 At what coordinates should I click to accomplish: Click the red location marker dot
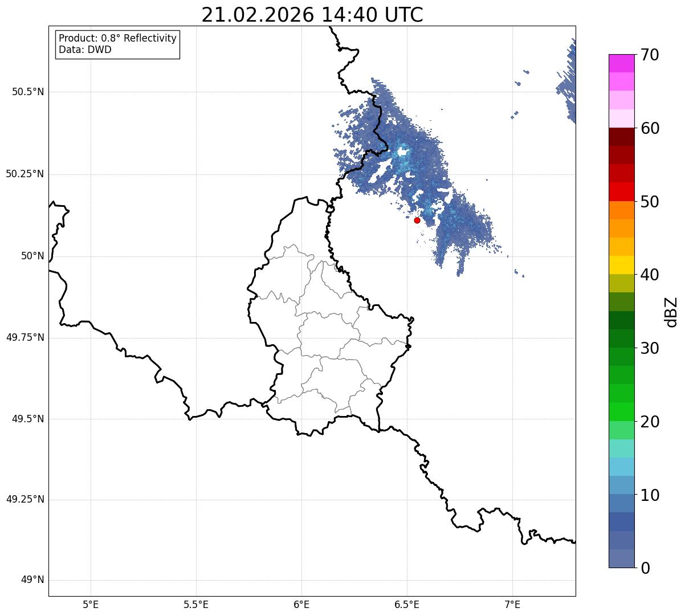pos(417,220)
